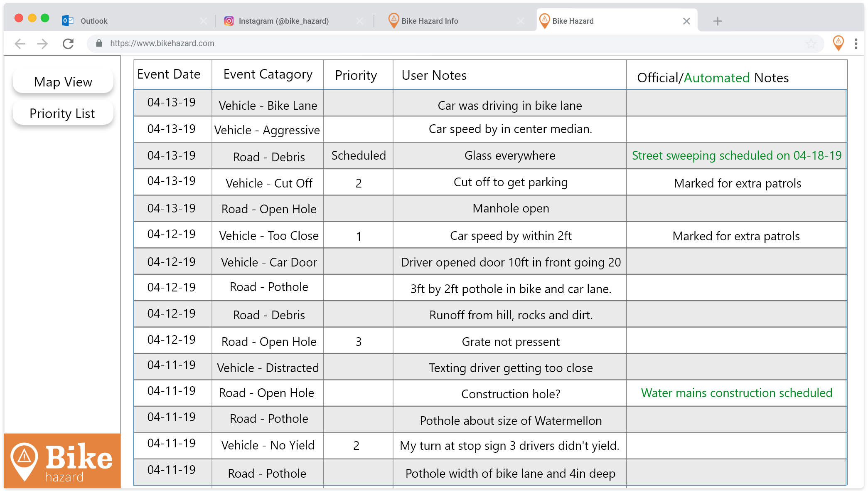Open the Priority List
This screenshot has width=868, height=491.
pos(62,113)
